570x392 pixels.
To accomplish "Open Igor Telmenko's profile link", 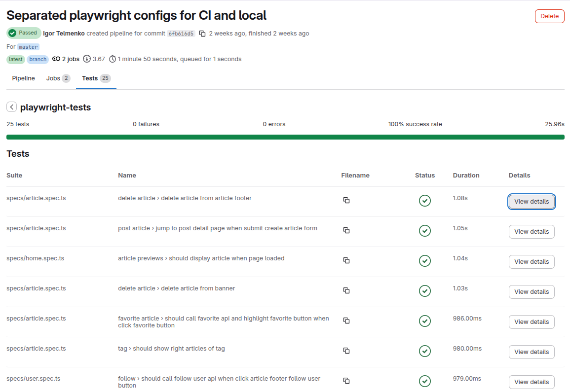I will pos(64,34).
